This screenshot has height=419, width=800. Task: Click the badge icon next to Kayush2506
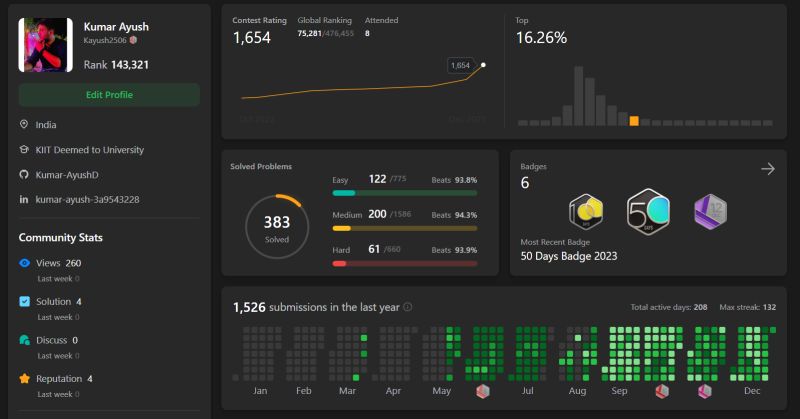click(133, 40)
